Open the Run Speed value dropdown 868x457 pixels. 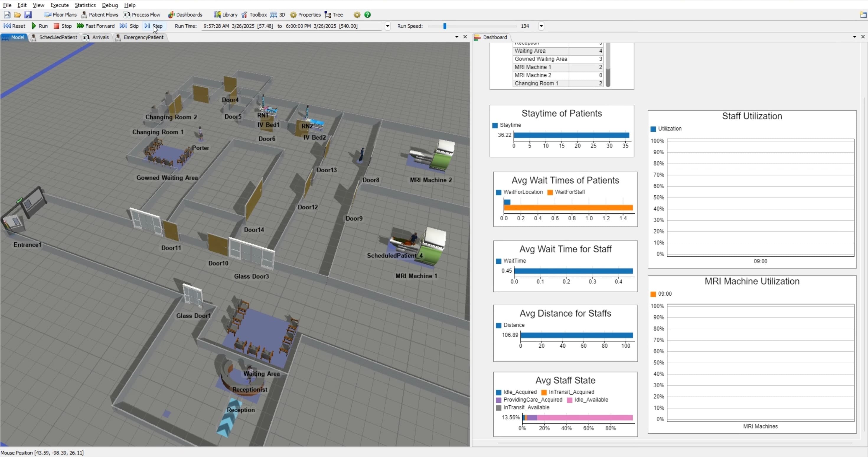pyautogui.click(x=541, y=26)
